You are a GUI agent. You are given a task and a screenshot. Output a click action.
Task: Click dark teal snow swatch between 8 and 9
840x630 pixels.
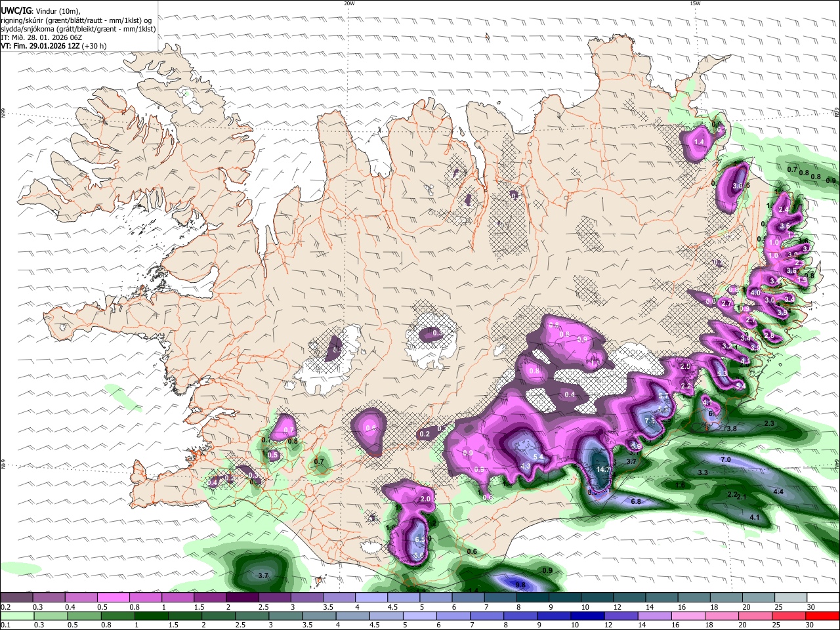point(533,598)
